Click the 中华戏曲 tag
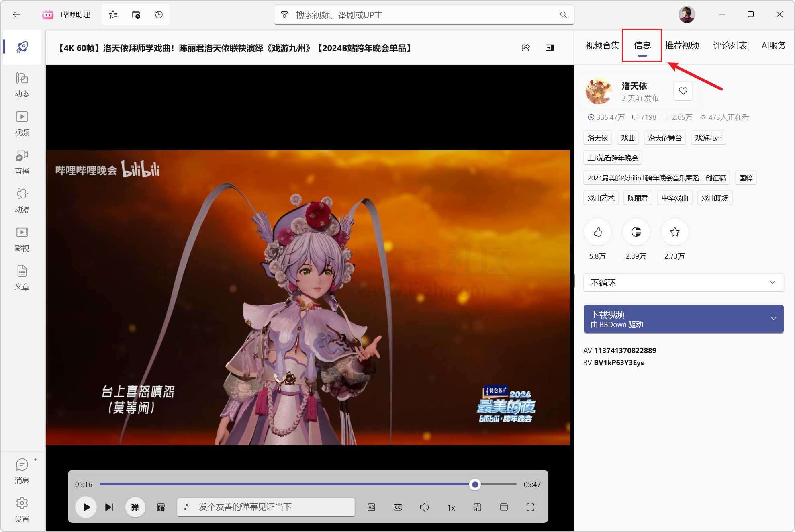 click(x=674, y=198)
